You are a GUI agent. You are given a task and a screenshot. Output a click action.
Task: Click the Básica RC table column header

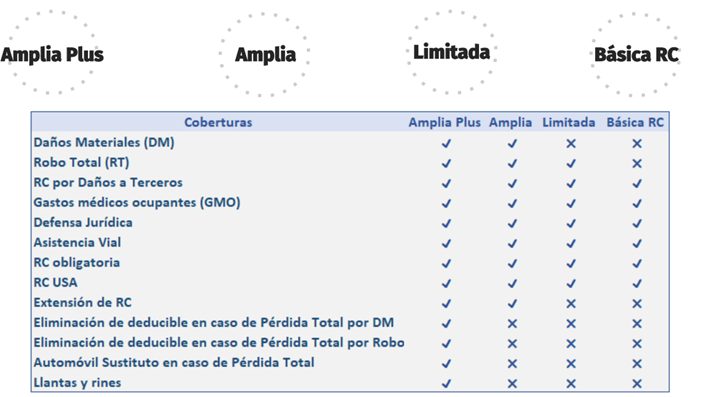coord(635,122)
